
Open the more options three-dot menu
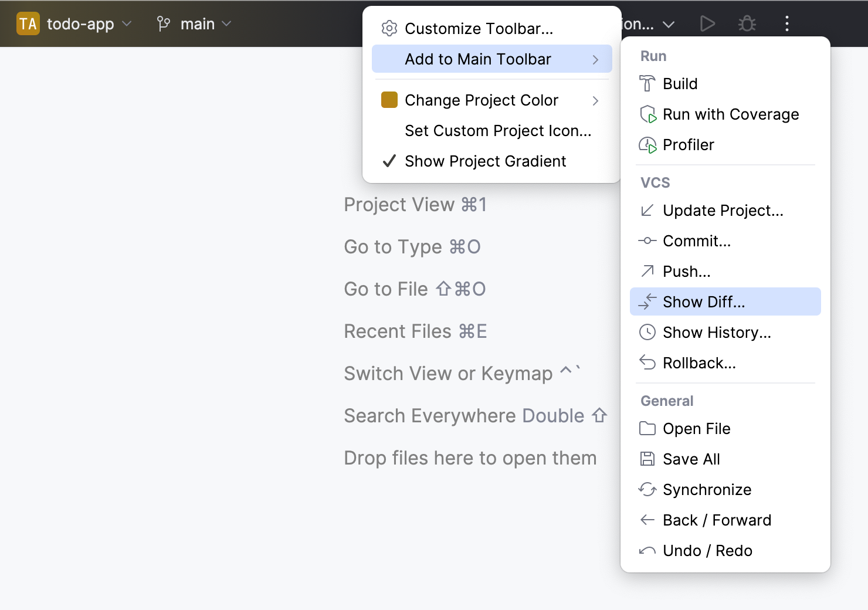pos(787,23)
